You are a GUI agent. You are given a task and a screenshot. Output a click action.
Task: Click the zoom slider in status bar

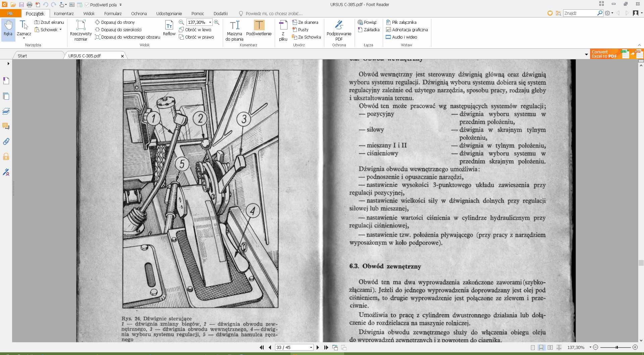pyautogui.click(x=616, y=348)
